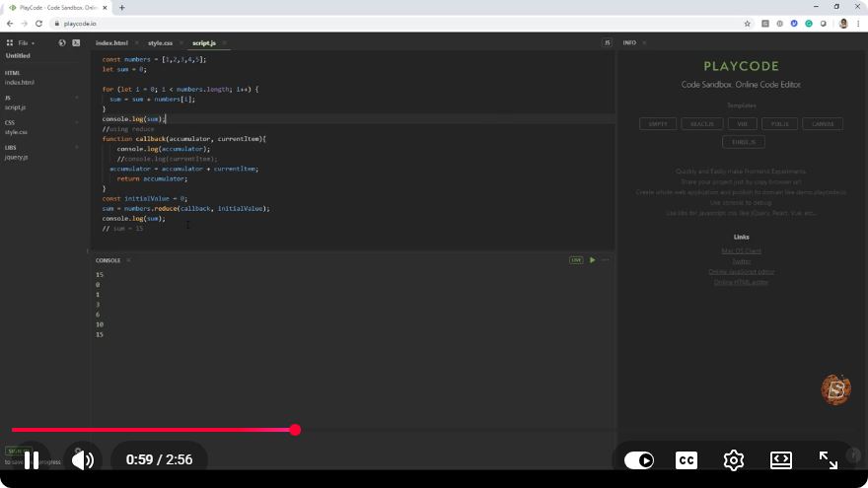Reload the page in the browser

38,24
